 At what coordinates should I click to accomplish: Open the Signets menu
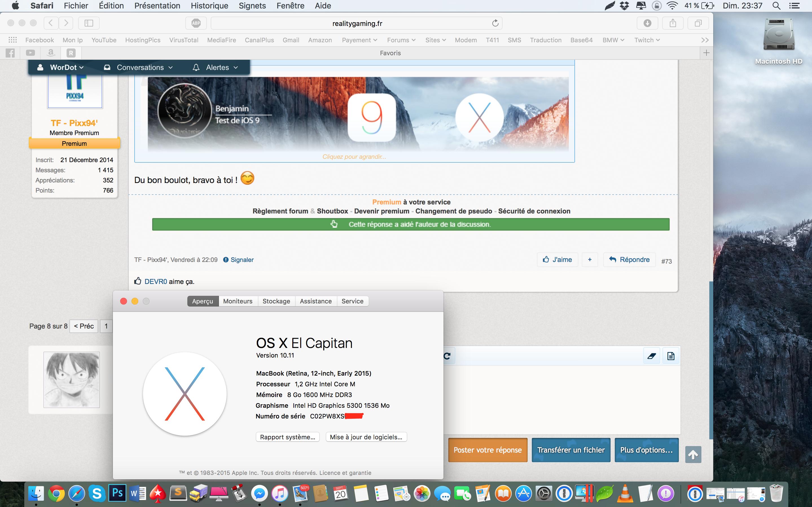coord(252,6)
